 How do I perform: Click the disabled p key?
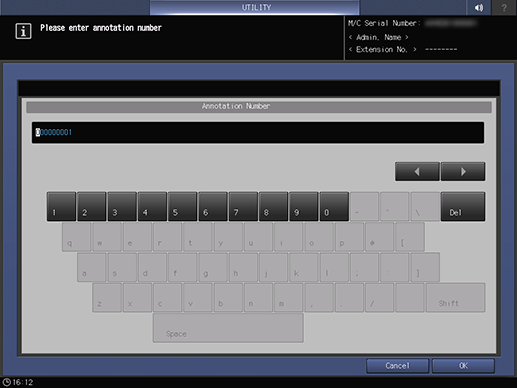point(349,237)
